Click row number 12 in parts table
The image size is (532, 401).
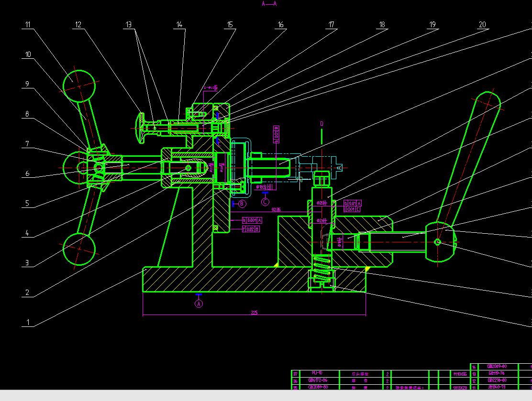tap(474, 380)
